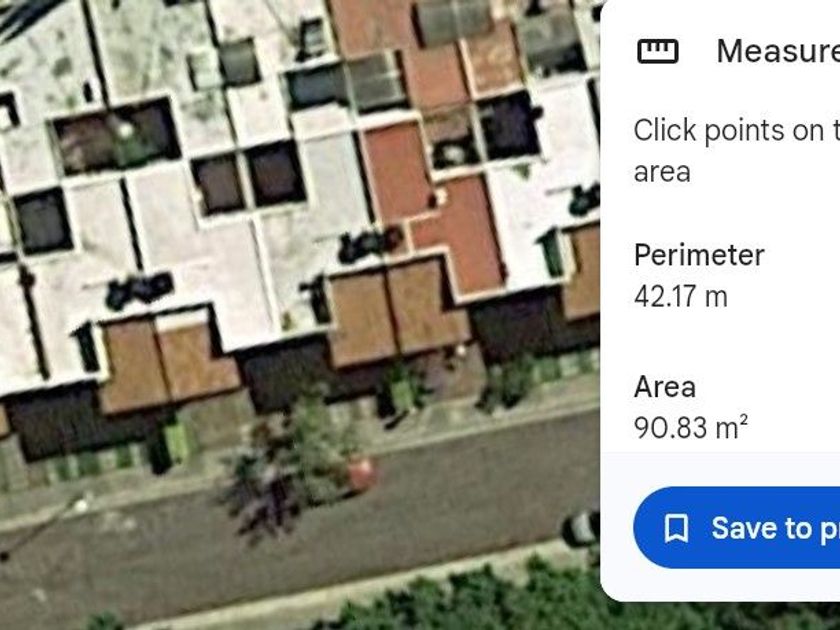840x630 pixels.
Task: Place a point on the terracotta red roof
Action: click(396, 171)
